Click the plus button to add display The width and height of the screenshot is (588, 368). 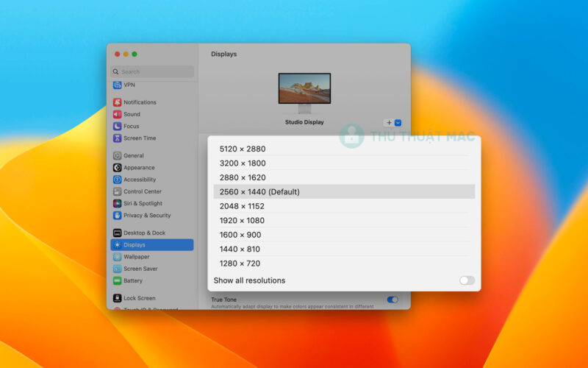[389, 123]
